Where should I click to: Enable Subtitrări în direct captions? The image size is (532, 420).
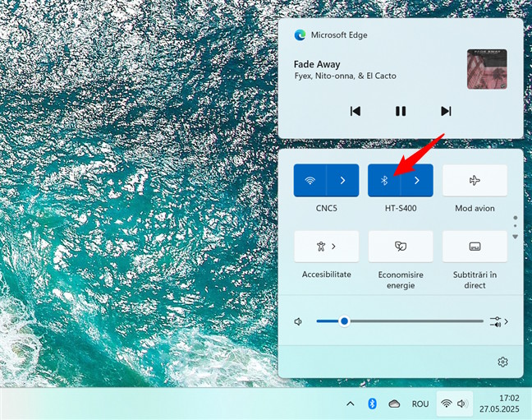click(475, 246)
